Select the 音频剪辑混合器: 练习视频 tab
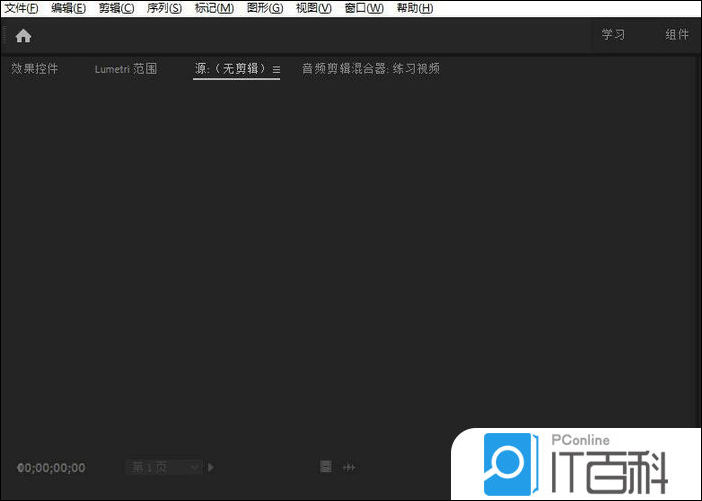This screenshot has height=501, width=702. pyautogui.click(x=371, y=69)
